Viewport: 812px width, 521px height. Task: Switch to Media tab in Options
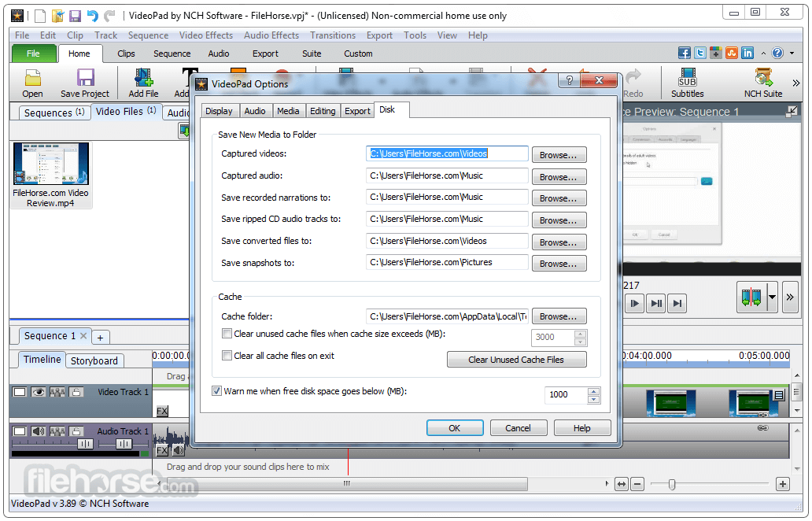point(288,111)
